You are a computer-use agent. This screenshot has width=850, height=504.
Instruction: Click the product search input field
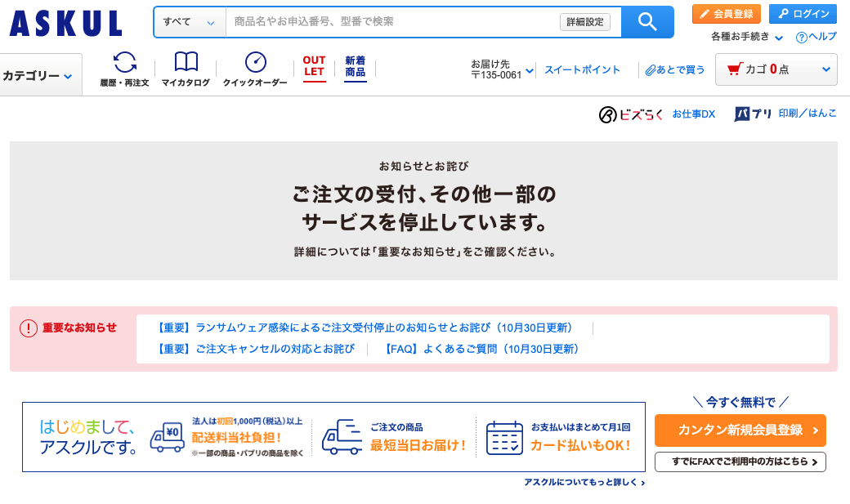pyautogui.click(x=392, y=22)
